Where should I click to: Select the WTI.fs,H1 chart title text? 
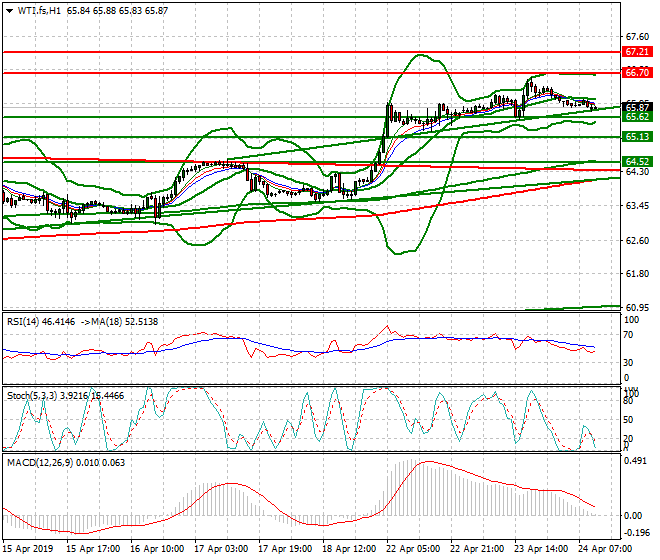click(x=38, y=11)
